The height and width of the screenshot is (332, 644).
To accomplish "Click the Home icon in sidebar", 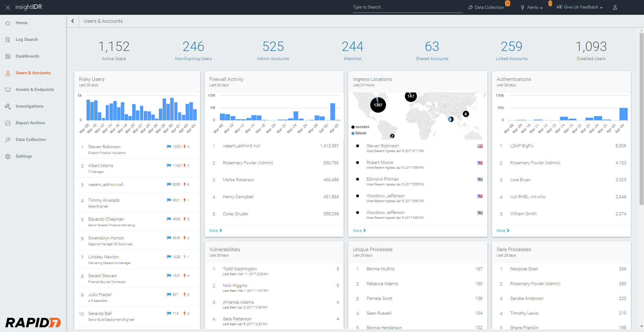I will click(x=8, y=23).
